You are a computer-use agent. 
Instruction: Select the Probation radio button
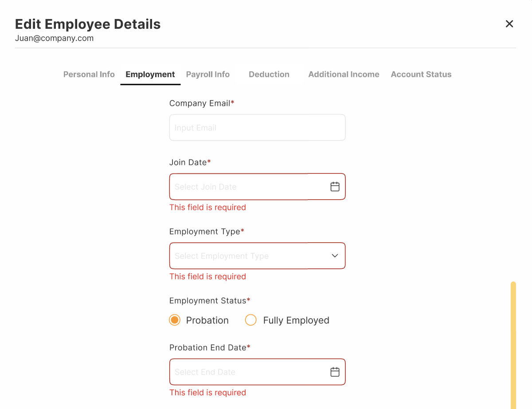click(x=174, y=320)
